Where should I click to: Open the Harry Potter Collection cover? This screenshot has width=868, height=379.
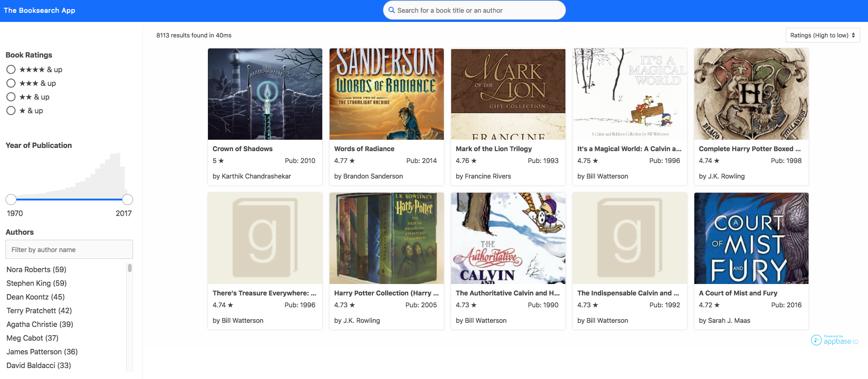[387, 238]
